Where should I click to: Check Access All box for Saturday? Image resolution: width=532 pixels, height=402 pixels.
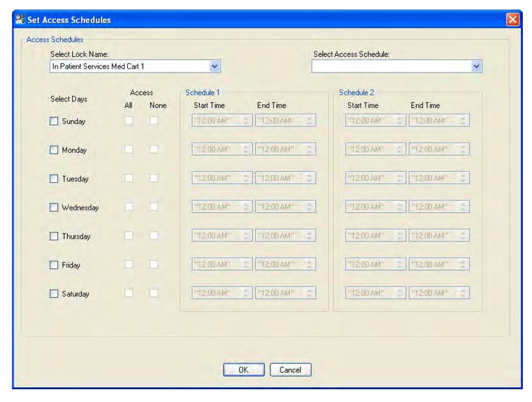coord(129,293)
